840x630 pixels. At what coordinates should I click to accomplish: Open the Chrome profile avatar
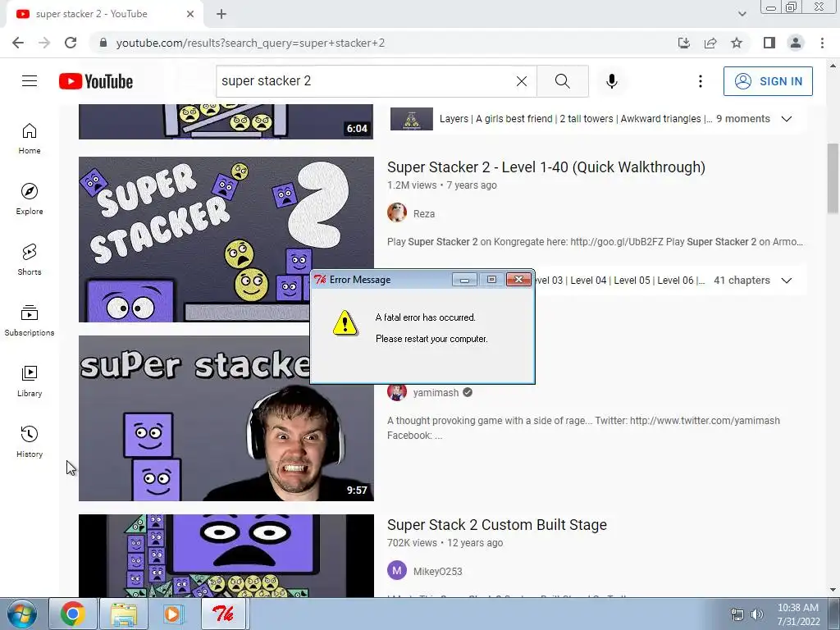coord(796,43)
